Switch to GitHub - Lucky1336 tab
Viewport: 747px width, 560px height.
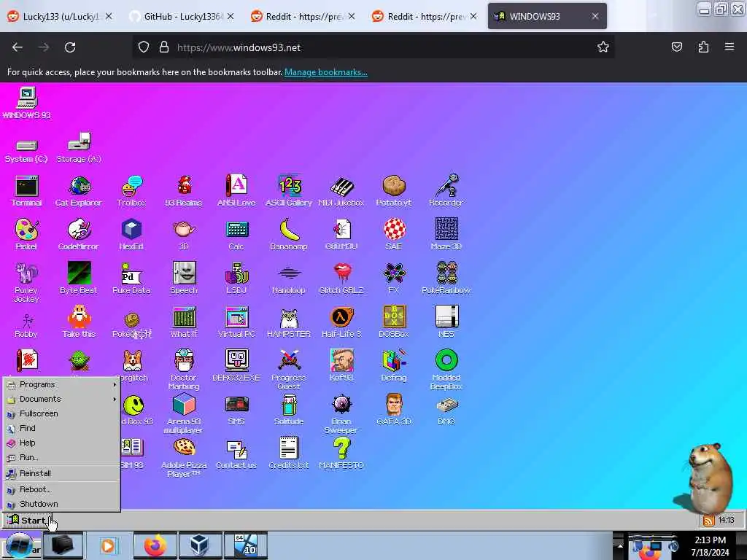(x=182, y=16)
